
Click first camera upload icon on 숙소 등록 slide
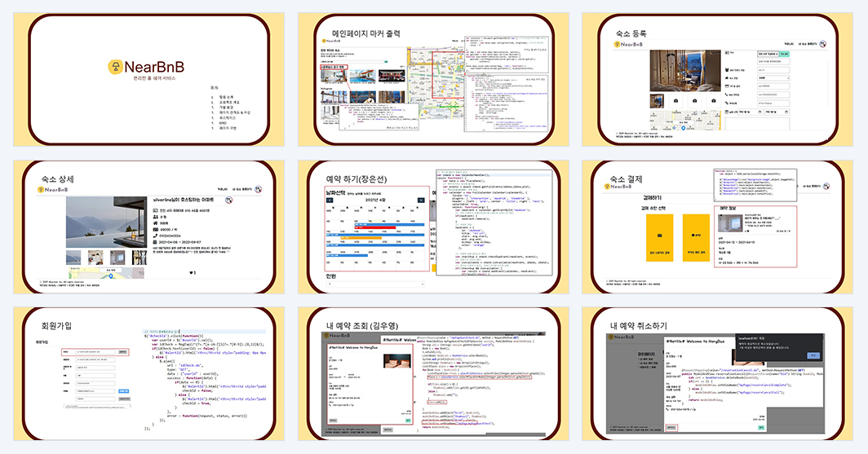pos(676,101)
